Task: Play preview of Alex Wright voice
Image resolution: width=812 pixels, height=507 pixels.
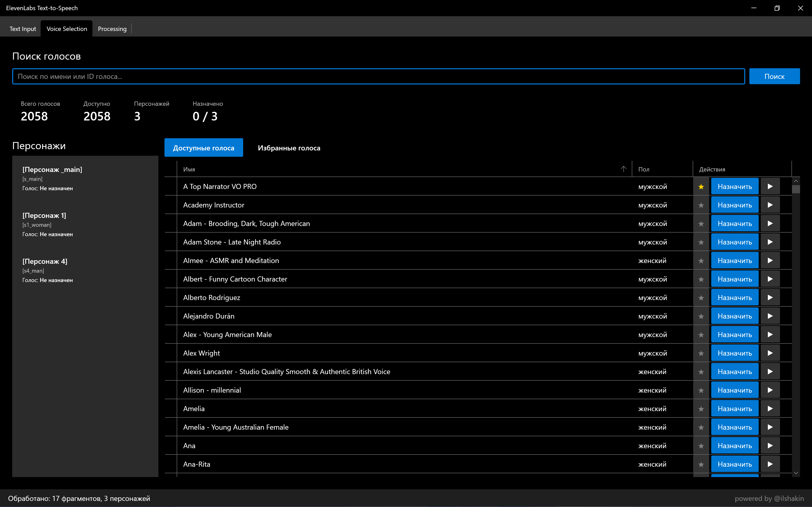Action: tap(770, 353)
